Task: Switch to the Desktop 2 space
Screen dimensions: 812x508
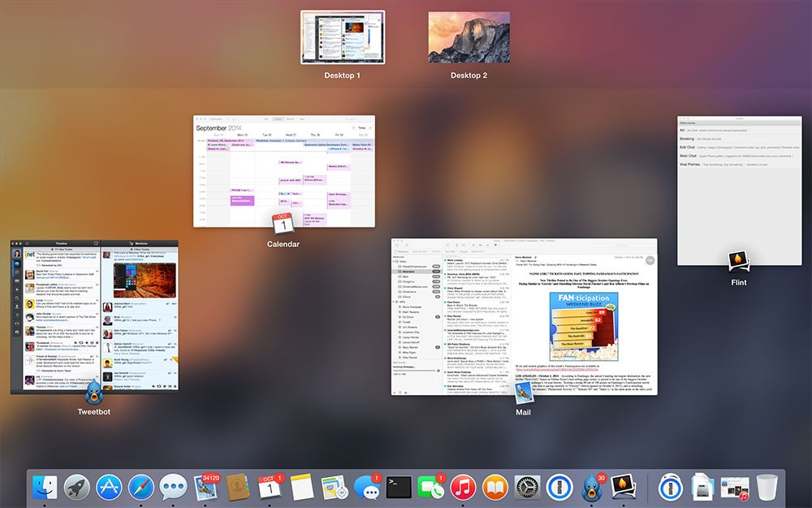Action: [469, 37]
